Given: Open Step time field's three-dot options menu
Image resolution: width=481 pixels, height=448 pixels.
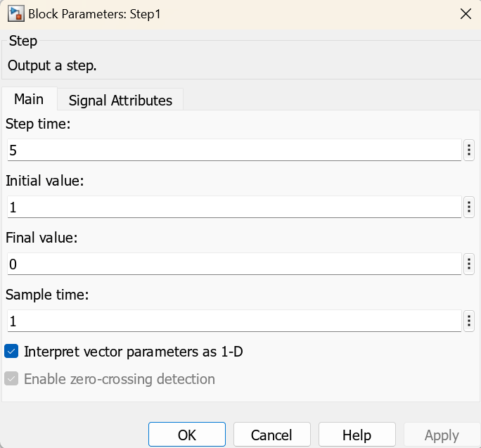Looking at the screenshot, I should point(469,150).
